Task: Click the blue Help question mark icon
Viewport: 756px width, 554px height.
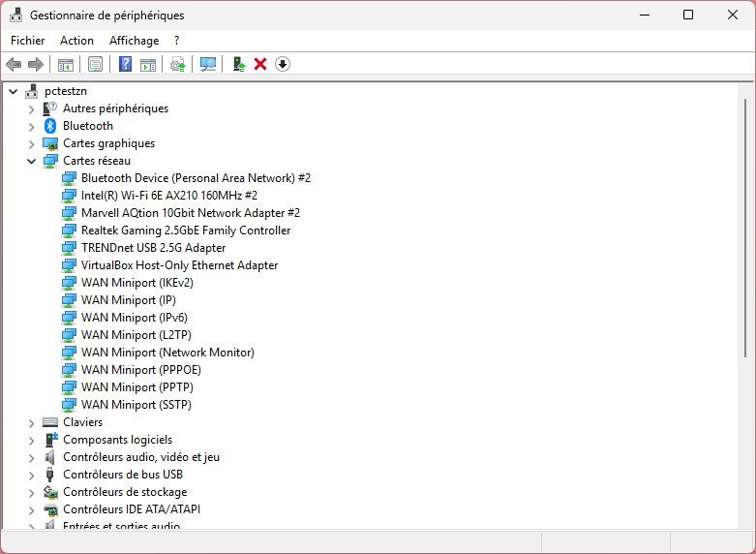Action: pos(126,64)
